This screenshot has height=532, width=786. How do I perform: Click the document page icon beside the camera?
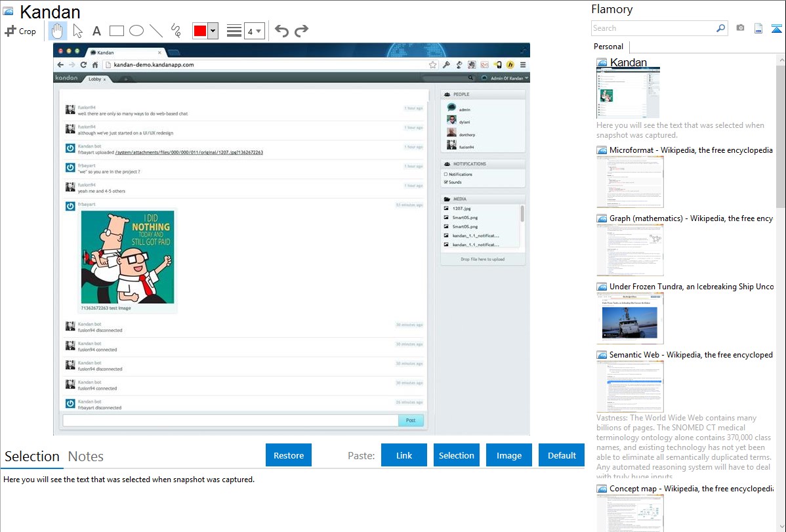[x=758, y=28]
